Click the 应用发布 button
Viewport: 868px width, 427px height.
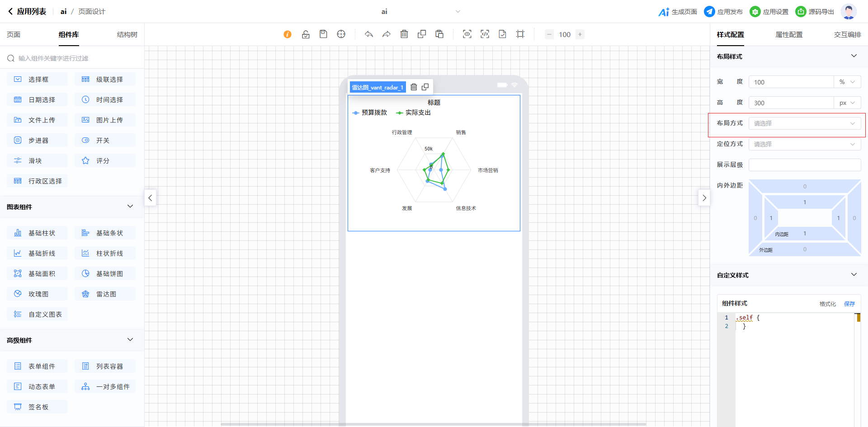point(723,12)
